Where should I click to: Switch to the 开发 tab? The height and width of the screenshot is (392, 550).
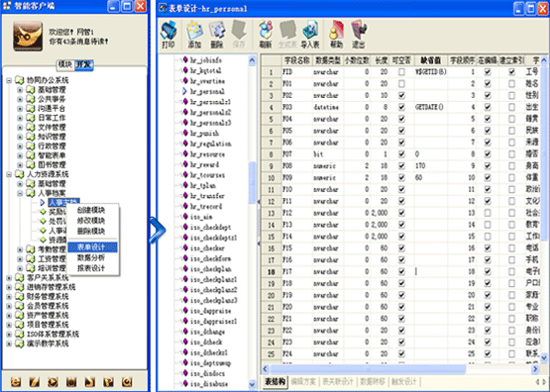(84, 64)
